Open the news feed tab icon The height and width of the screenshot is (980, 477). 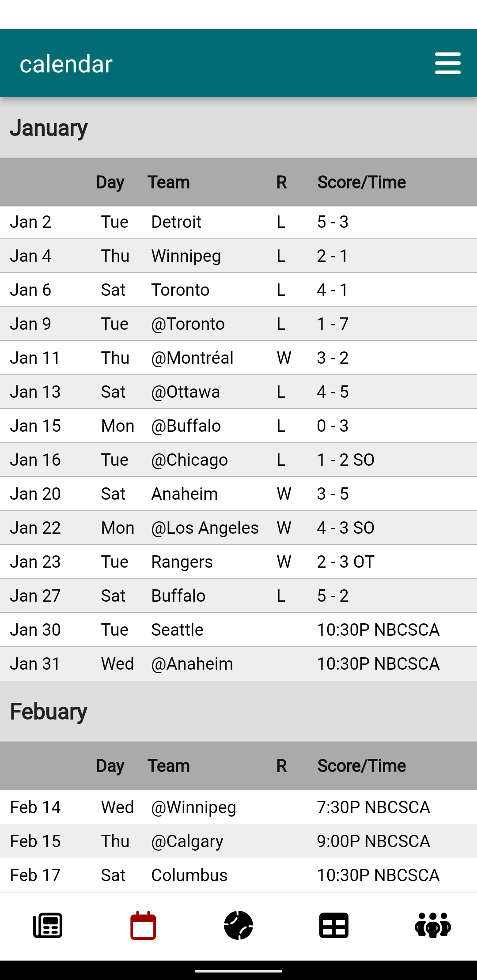48,925
